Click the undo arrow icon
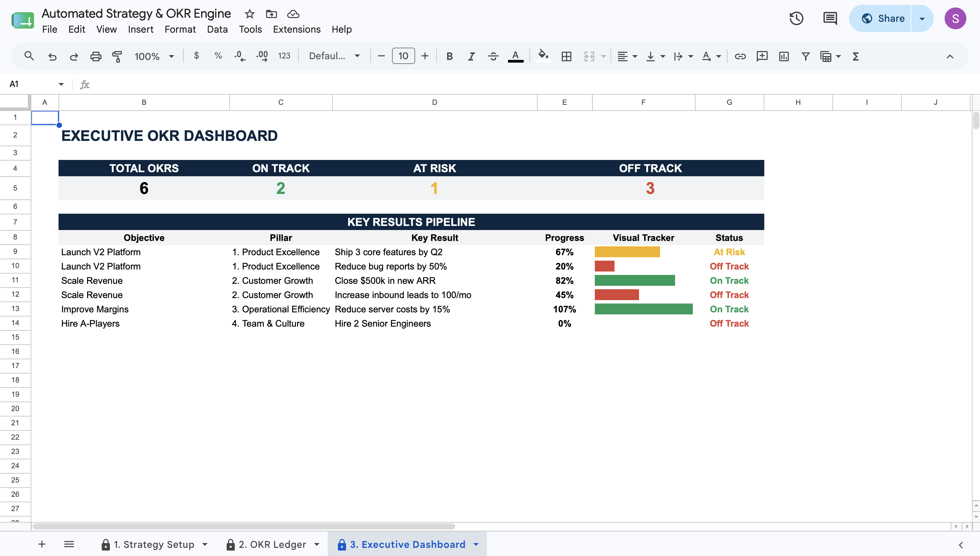This screenshot has height=556, width=980. 52,56
